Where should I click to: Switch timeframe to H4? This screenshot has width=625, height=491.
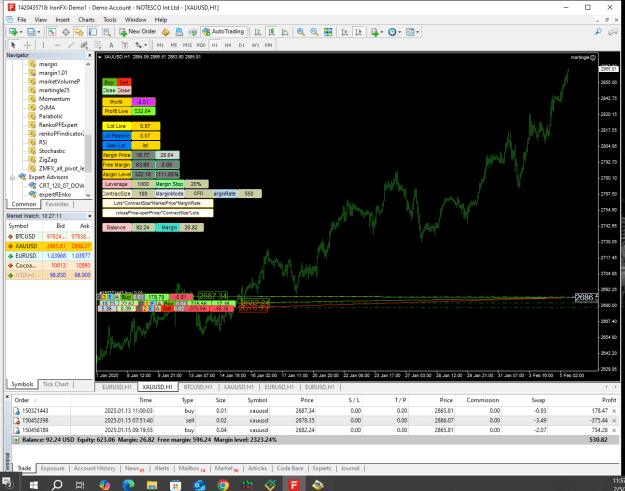(228, 45)
